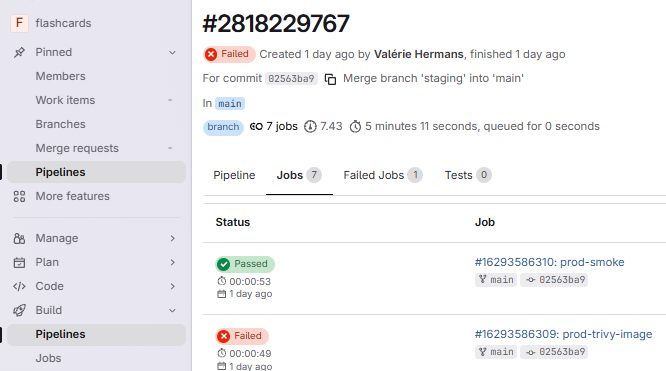This screenshot has width=666, height=371.
Task: Click duration 00:00:49 of prod-trivy-image
Action: [x=250, y=354]
